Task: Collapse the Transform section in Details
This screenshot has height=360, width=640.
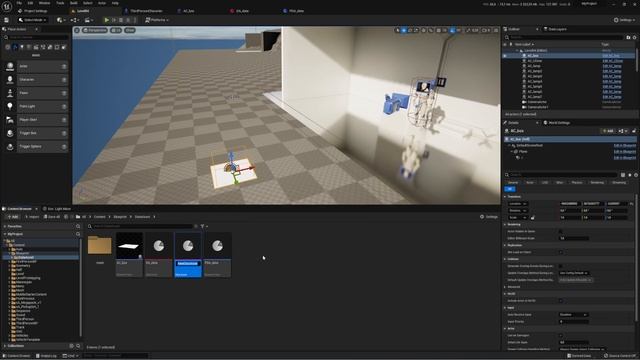Action: point(505,197)
